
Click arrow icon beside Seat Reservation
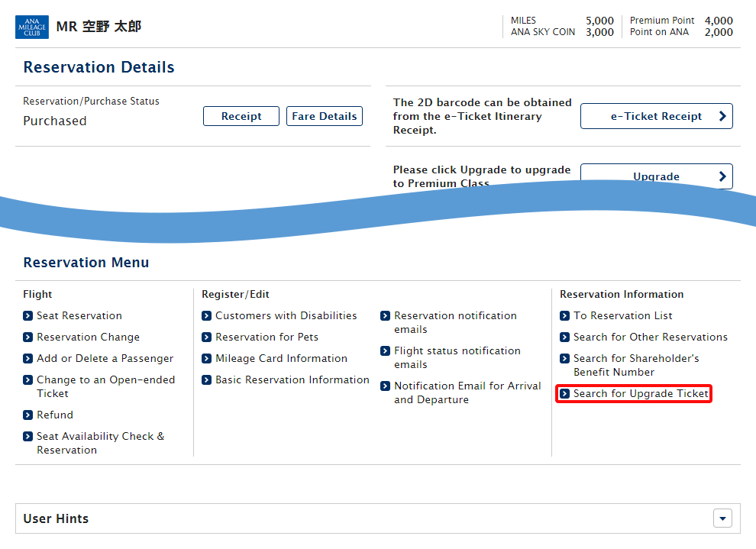pyautogui.click(x=28, y=316)
